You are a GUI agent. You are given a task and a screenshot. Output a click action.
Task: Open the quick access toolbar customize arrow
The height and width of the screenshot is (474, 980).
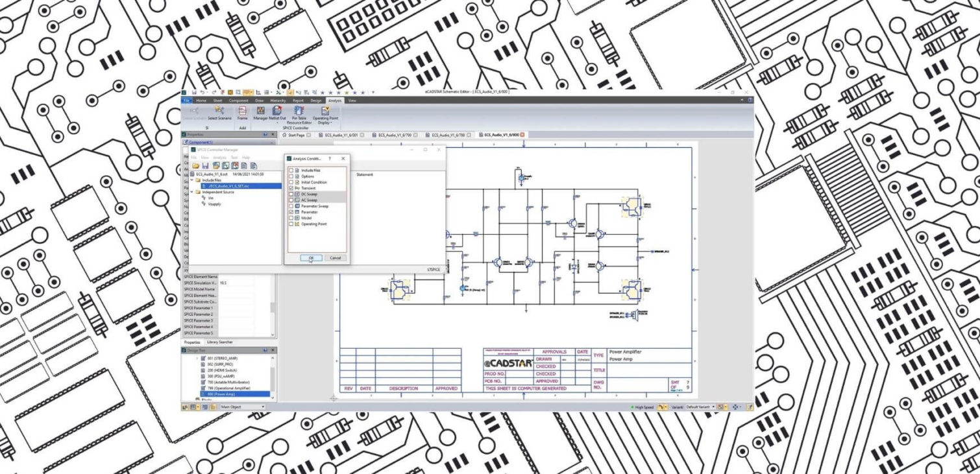point(373,92)
